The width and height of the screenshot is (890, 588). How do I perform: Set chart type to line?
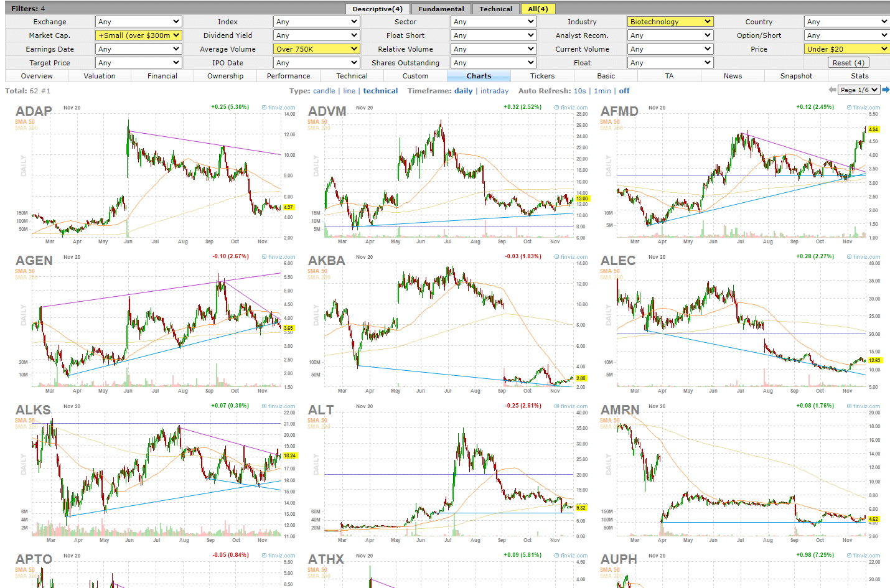[x=349, y=91]
